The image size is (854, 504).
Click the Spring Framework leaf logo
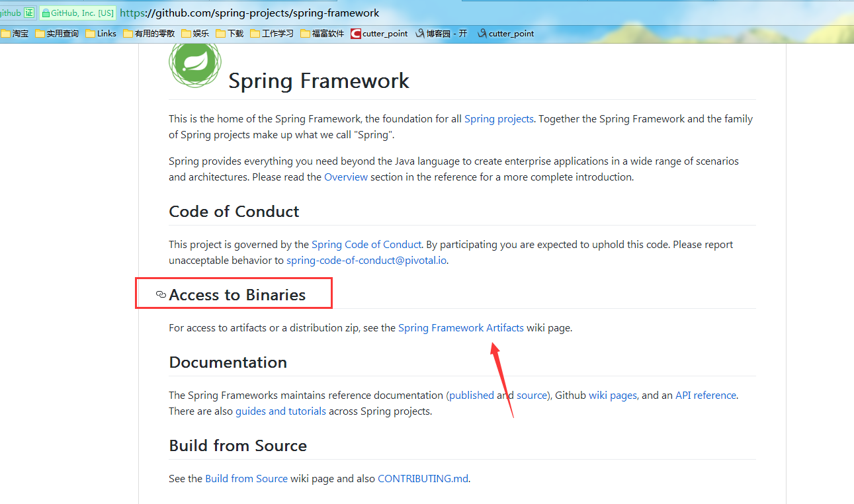[x=194, y=64]
